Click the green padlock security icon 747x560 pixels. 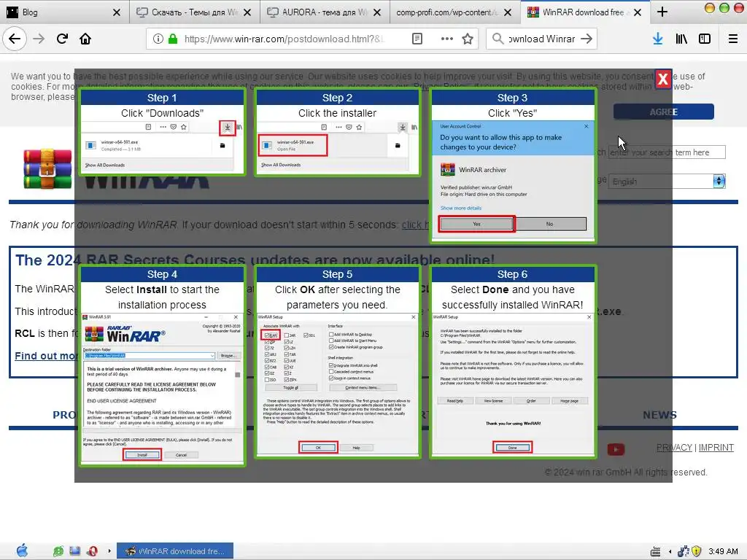click(173, 39)
